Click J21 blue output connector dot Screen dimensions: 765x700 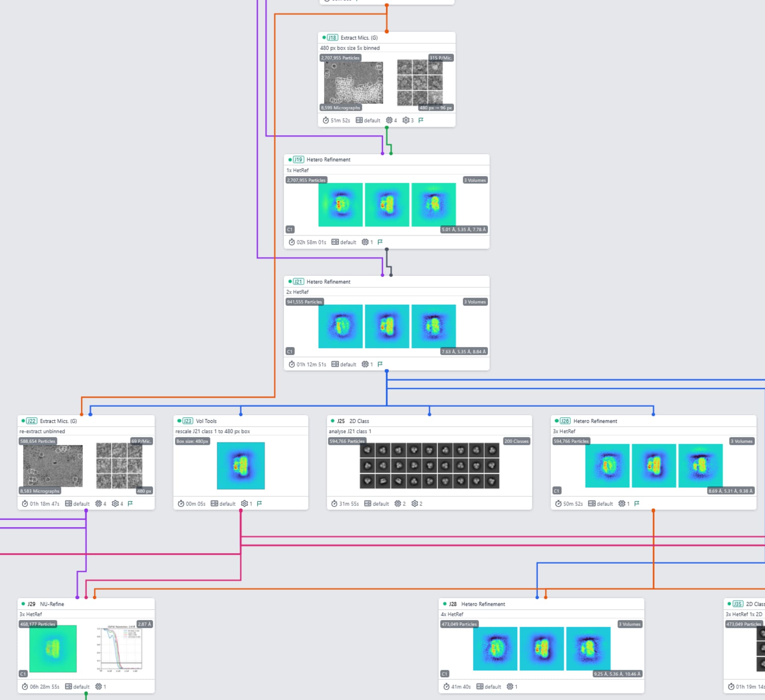pyautogui.click(x=386, y=371)
